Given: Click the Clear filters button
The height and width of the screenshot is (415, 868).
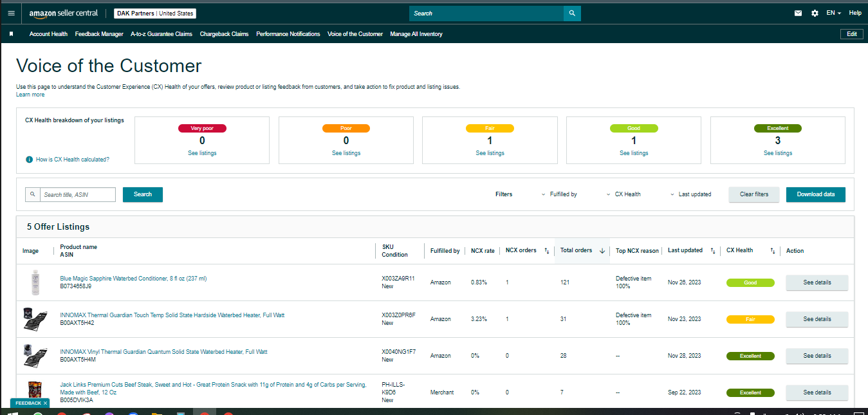Looking at the screenshot, I should tap(754, 194).
